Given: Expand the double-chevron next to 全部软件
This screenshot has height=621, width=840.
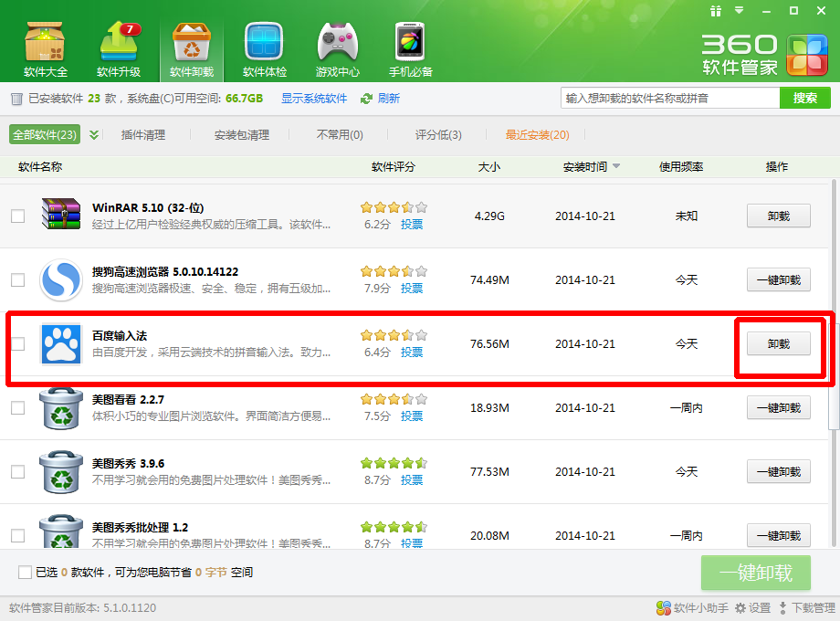Looking at the screenshot, I should (x=94, y=135).
